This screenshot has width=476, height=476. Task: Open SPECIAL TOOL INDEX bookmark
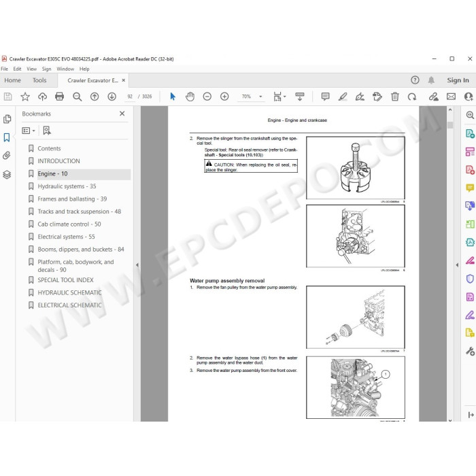(65, 280)
